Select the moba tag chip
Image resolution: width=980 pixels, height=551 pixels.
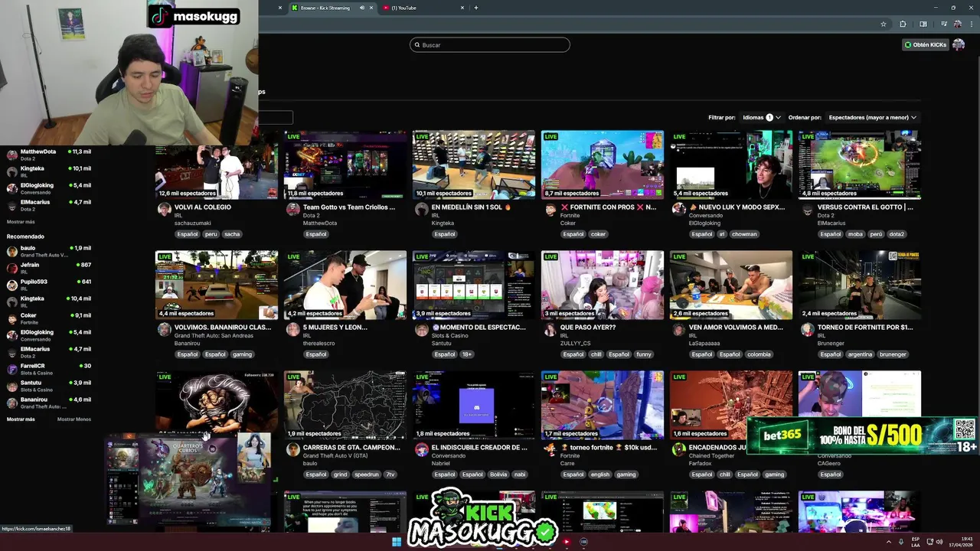point(855,234)
